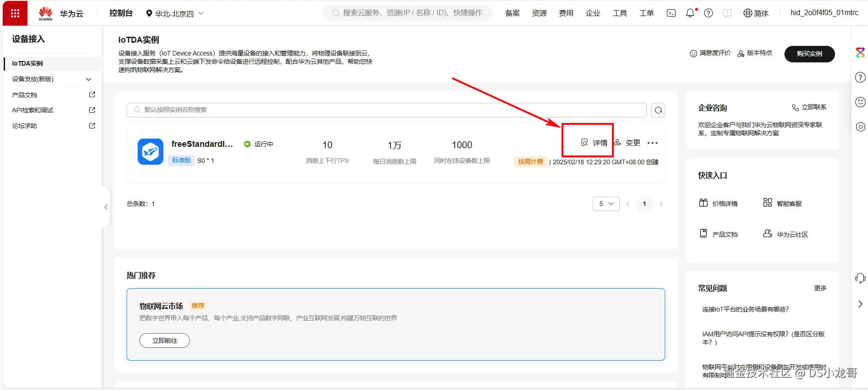The image size is (868, 390).
Task: Open the hexagon settings icon on right rail
Action: click(860, 127)
